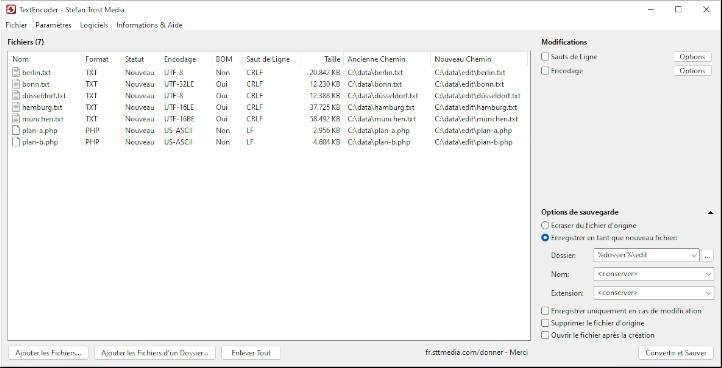722x368 pixels.
Task: Select the hamburg.txt file icon
Action: pos(16,107)
